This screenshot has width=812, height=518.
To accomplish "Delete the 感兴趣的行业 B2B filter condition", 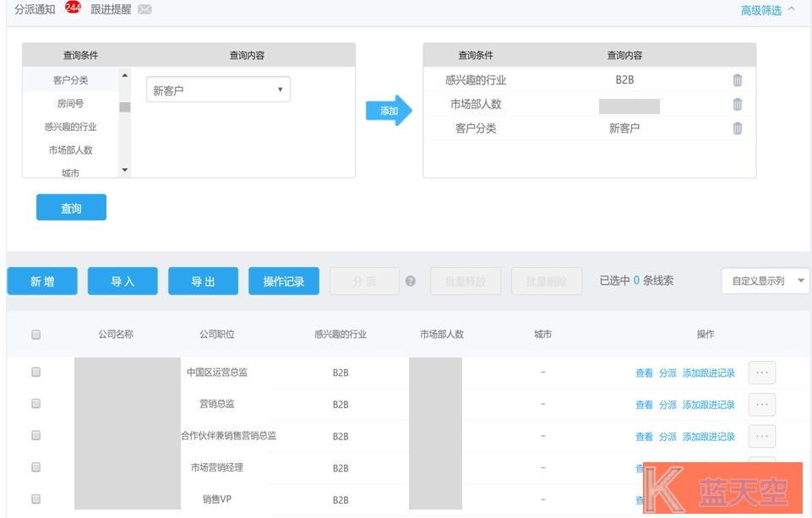I will tap(737, 80).
